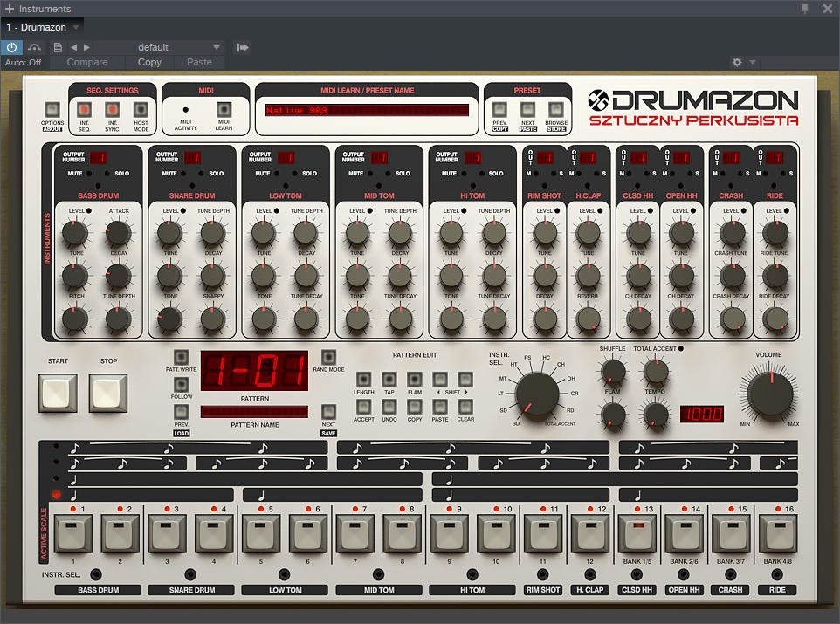Load the next preset with right arrow
Screen dimensions: 840x624
tap(86, 47)
